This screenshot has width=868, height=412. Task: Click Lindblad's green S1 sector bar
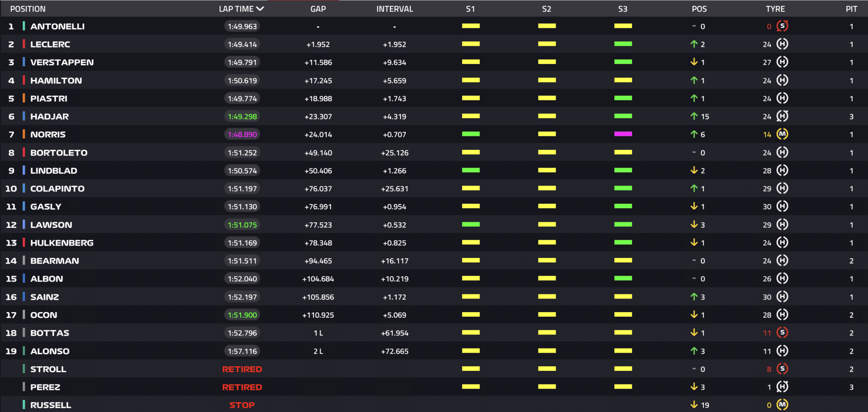point(471,170)
